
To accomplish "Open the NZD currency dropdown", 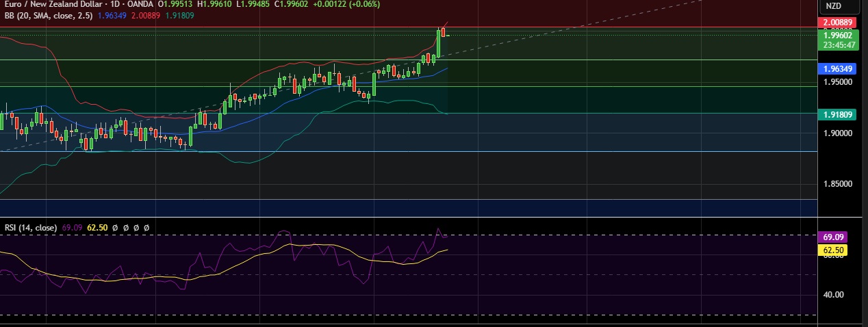I will pyautogui.click(x=834, y=6).
